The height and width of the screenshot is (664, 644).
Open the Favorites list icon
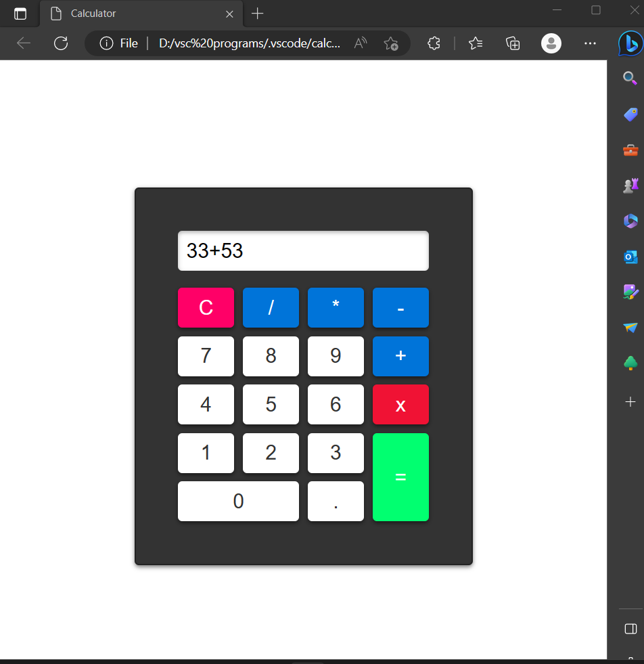pyautogui.click(x=476, y=43)
